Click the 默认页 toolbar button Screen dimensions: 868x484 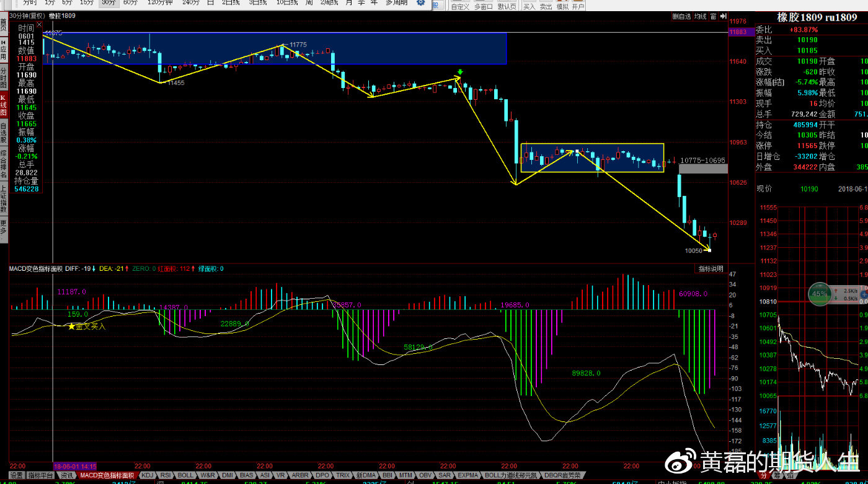(507, 6)
